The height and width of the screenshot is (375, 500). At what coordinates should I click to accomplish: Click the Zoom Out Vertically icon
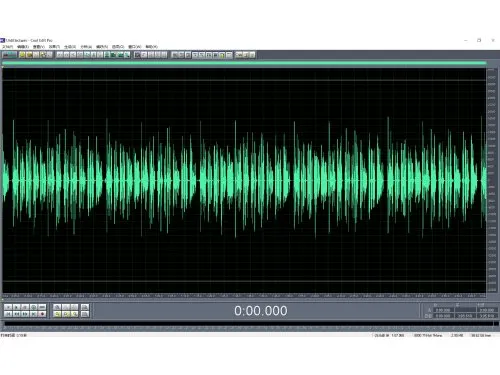point(85,314)
